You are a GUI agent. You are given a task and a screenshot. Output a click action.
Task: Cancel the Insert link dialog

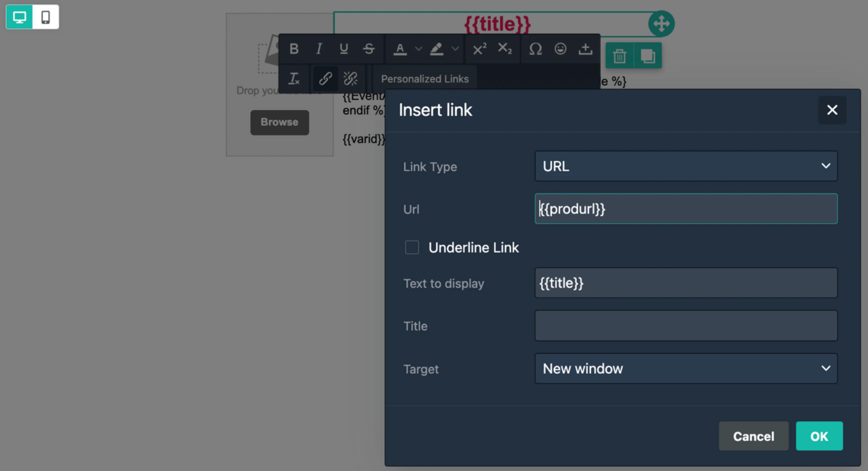tap(753, 436)
